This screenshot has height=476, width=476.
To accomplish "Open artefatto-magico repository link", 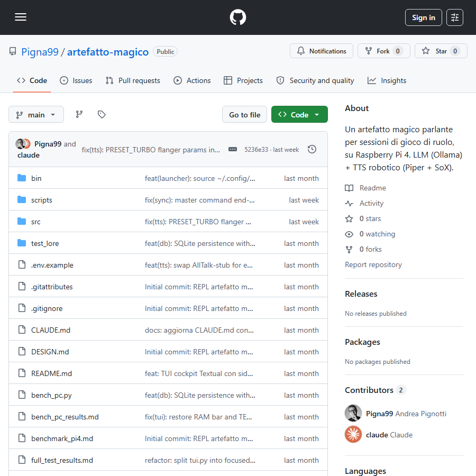I will click(x=108, y=52).
